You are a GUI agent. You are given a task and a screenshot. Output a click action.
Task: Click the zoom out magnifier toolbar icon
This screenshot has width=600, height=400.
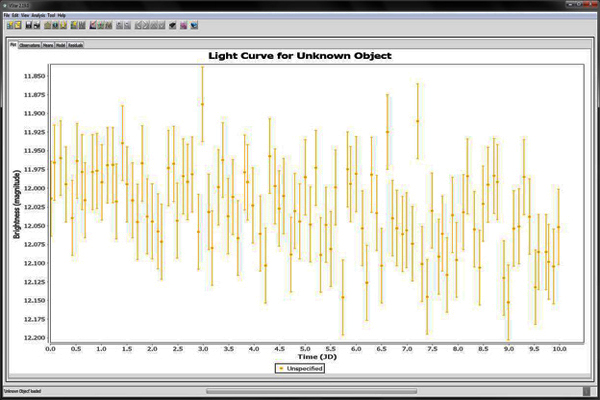pos(126,25)
